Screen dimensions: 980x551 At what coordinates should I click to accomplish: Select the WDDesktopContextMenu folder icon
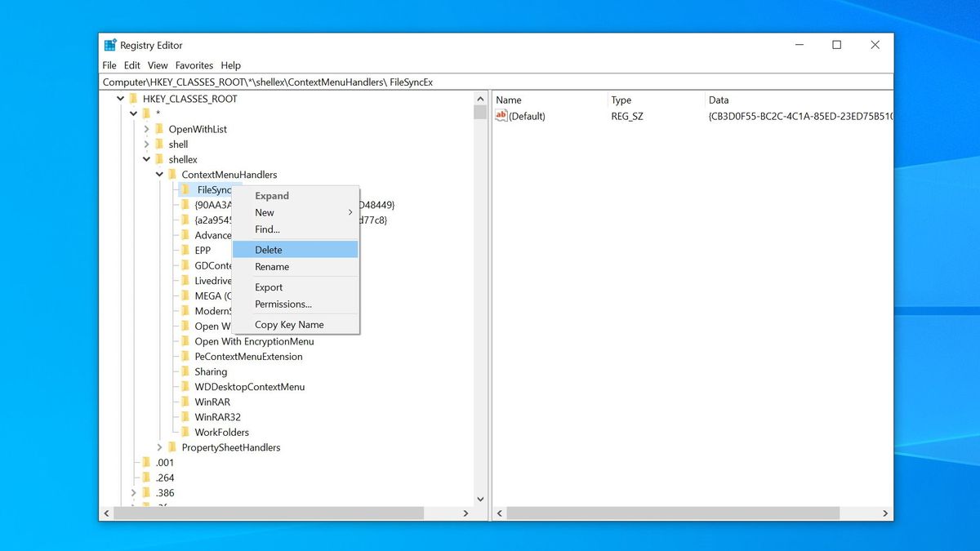click(x=186, y=386)
